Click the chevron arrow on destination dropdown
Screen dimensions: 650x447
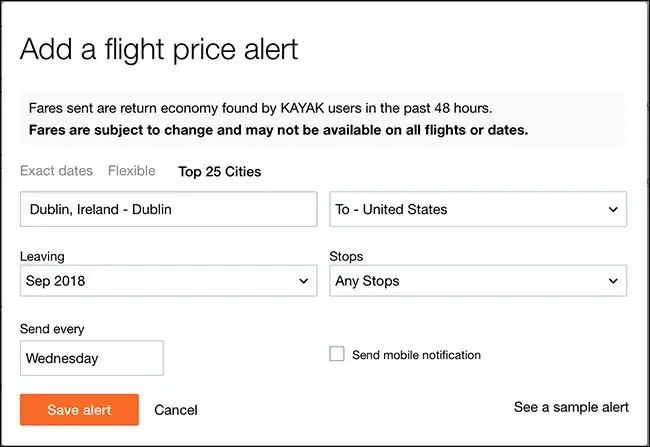point(612,210)
